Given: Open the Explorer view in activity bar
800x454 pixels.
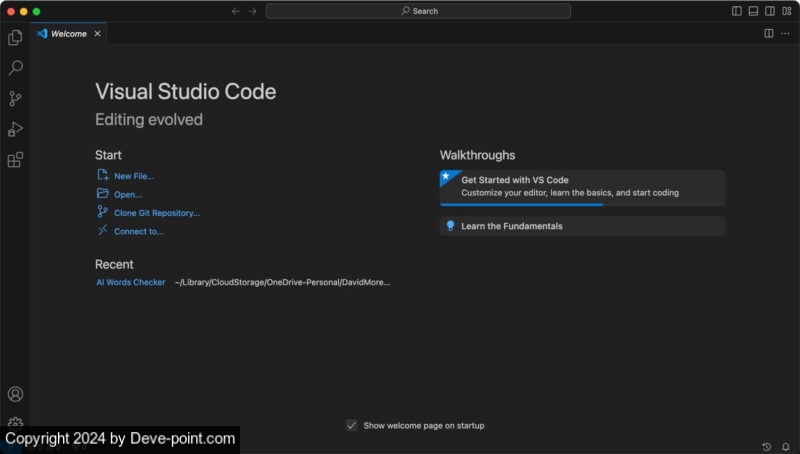Looking at the screenshot, I should click(15, 38).
